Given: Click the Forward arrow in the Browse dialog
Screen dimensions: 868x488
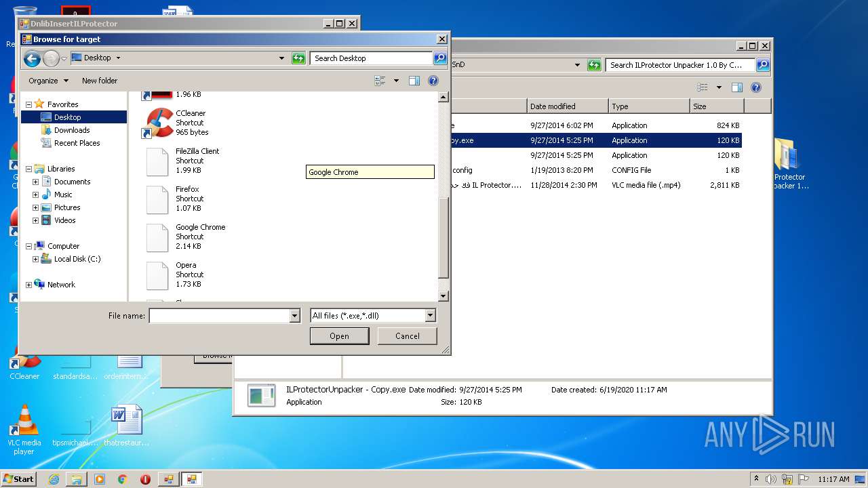Looking at the screenshot, I should (51, 59).
